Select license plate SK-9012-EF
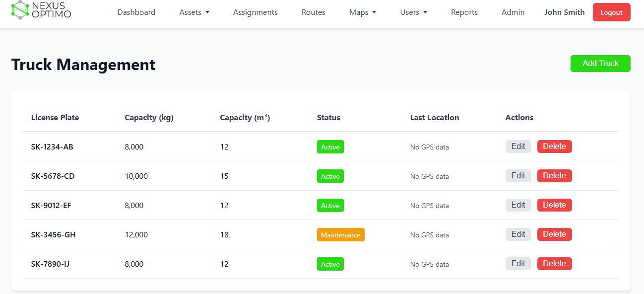Screen dimensions: 644x294 pyautogui.click(x=51, y=206)
